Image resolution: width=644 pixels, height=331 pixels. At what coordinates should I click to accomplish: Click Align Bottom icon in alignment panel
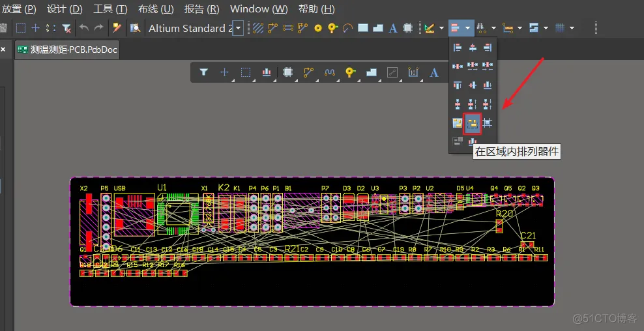[487, 85]
